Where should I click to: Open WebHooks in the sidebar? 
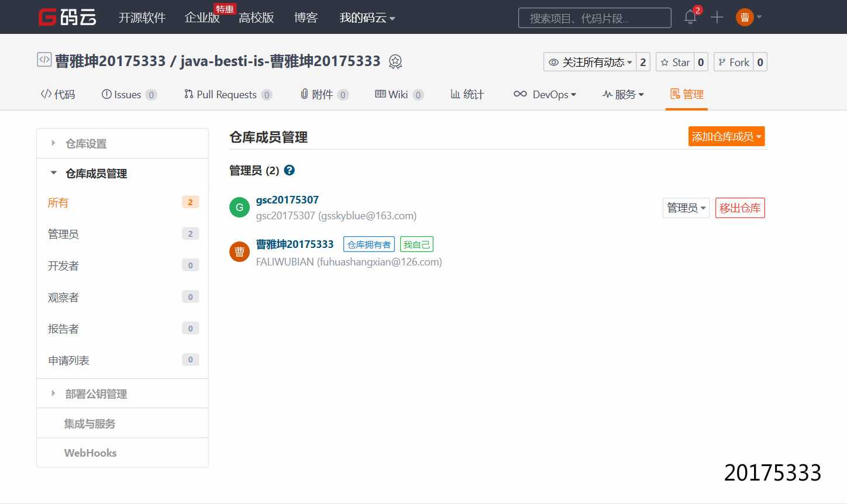123,453
